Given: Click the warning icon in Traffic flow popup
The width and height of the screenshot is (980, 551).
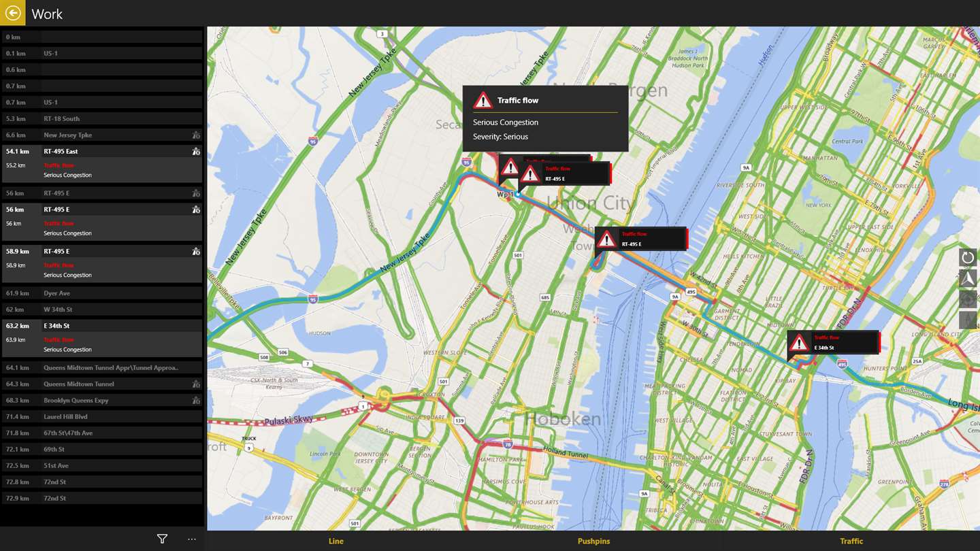Looking at the screenshot, I should pyautogui.click(x=483, y=101).
